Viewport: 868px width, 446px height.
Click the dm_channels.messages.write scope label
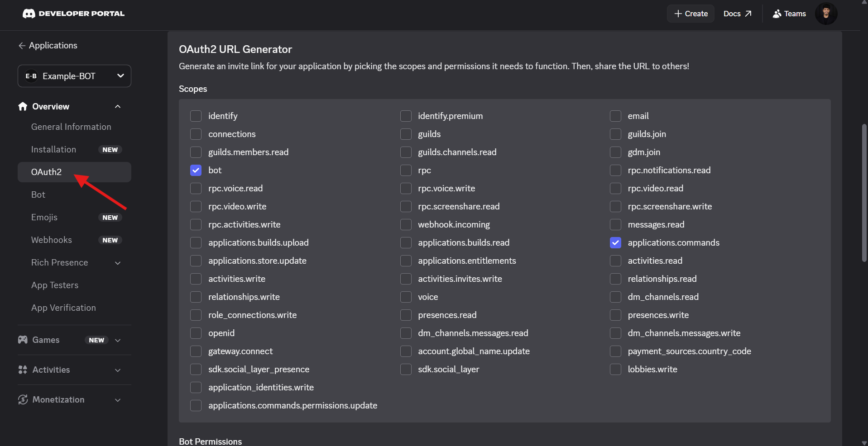tap(684, 333)
